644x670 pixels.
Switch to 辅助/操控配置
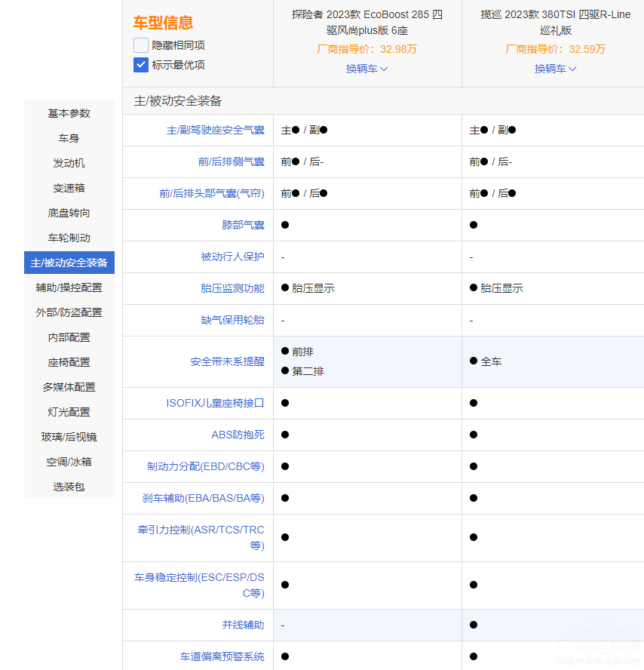(x=69, y=287)
